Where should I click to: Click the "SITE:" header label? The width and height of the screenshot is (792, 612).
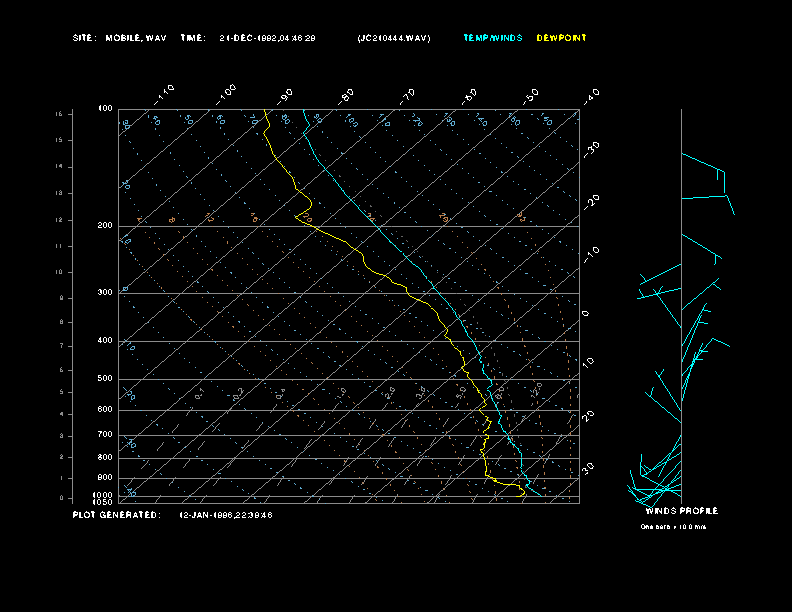click(84, 38)
